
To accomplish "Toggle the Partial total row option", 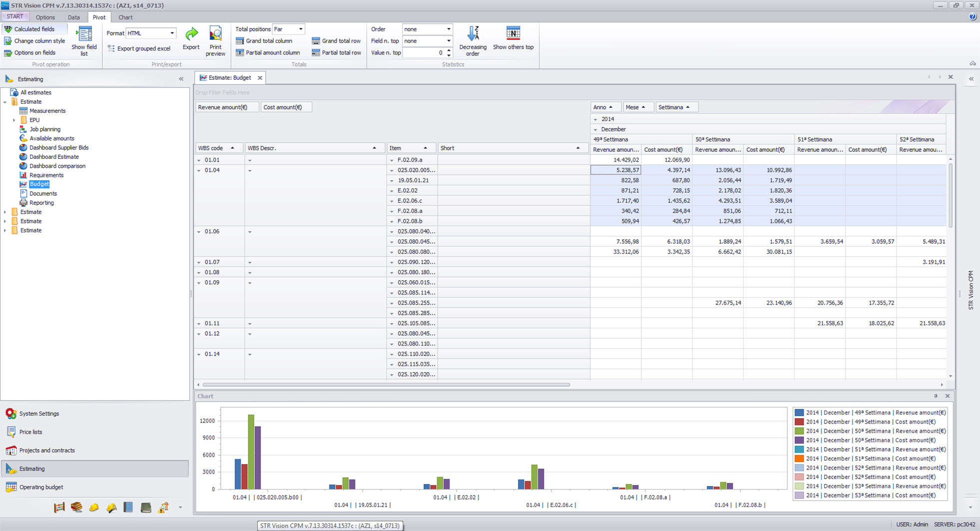I will pyautogui.click(x=341, y=52).
